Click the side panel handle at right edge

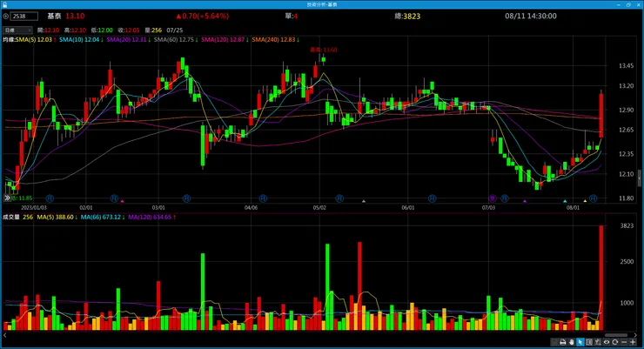[x=640, y=178]
